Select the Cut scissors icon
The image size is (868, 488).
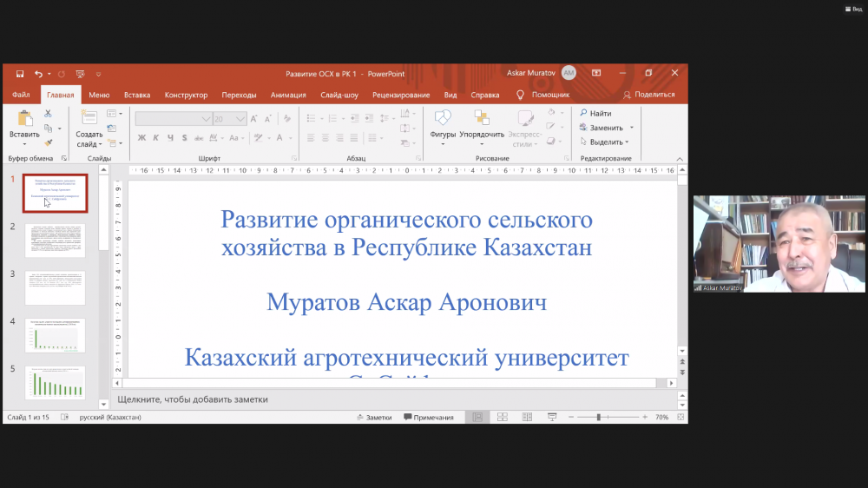(48, 114)
